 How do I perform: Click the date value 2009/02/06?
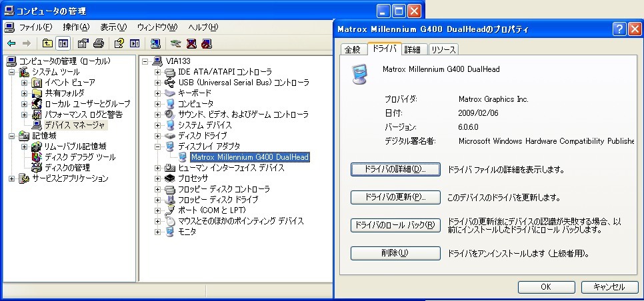(x=478, y=113)
